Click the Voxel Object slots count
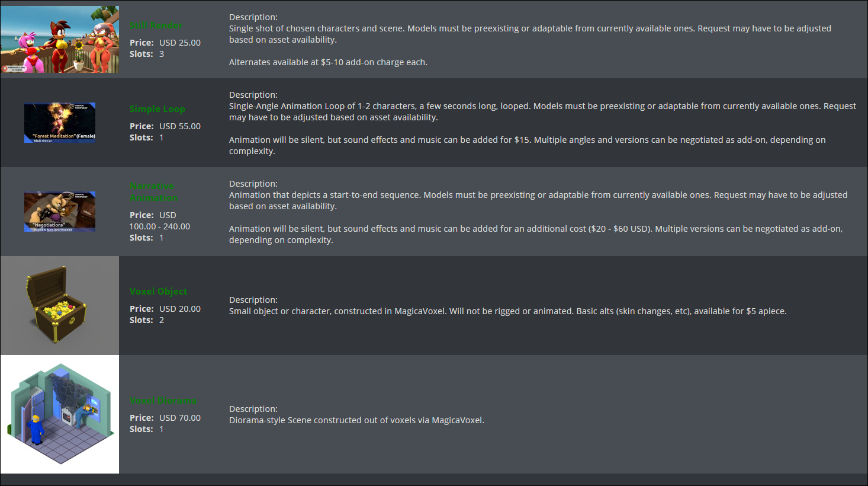 pos(162,320)
